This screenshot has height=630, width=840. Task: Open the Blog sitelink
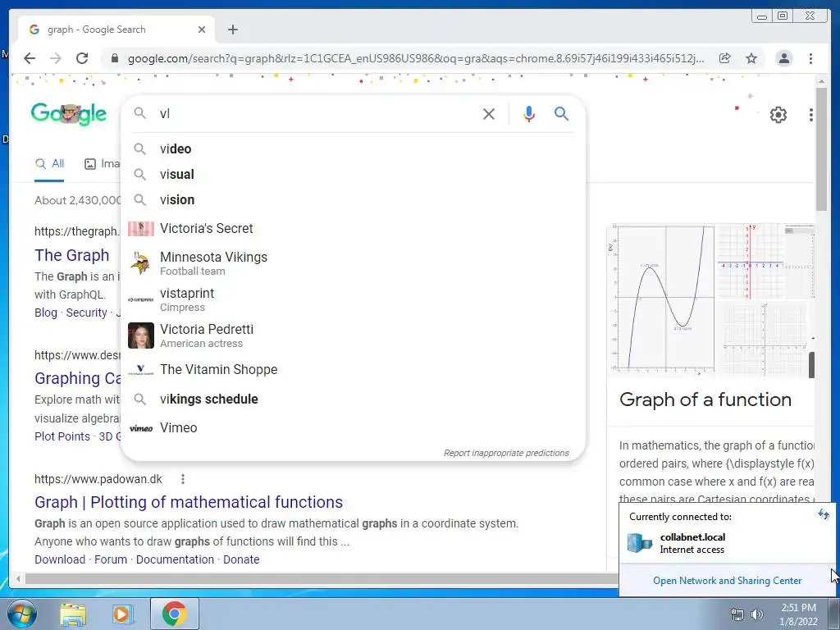(x=46, y=313)
